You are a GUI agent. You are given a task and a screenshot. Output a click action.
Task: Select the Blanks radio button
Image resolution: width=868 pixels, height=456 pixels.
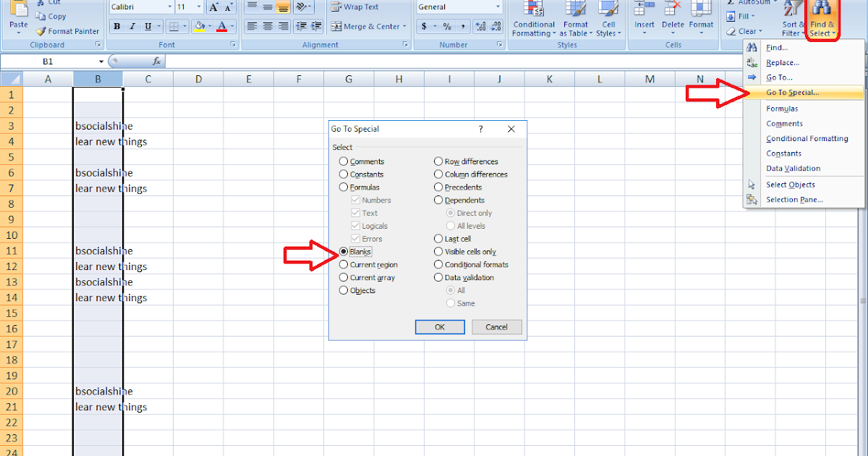click(343, 251)
